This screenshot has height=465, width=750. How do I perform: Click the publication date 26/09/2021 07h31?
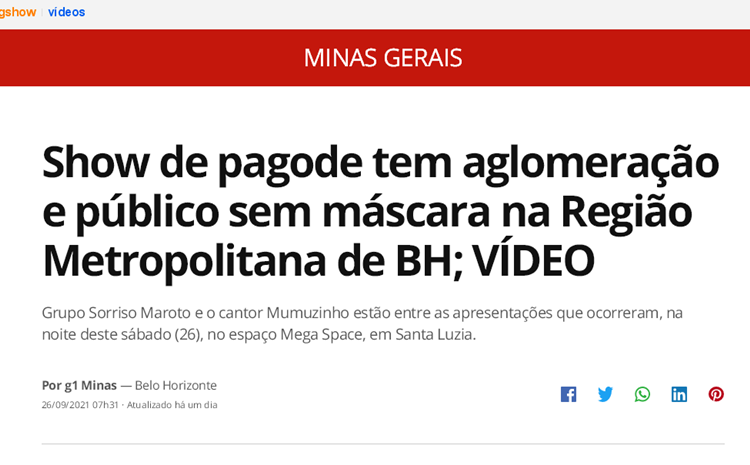point(80,405)
